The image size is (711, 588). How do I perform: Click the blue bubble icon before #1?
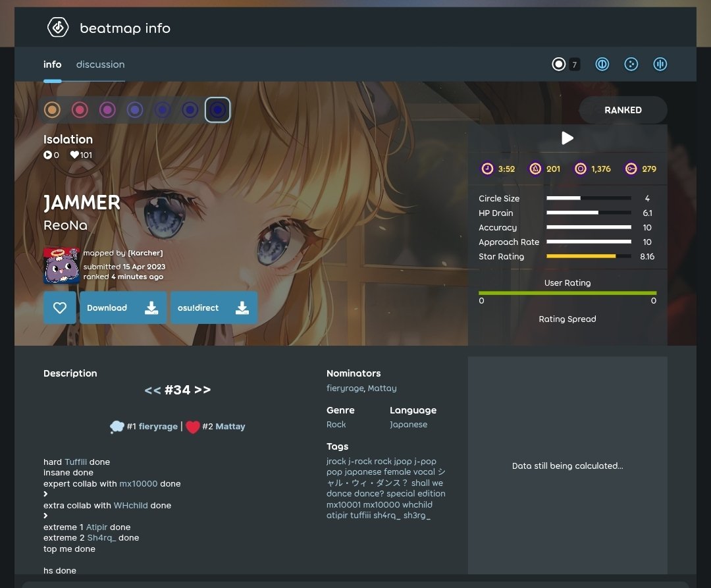coord(117,427)
